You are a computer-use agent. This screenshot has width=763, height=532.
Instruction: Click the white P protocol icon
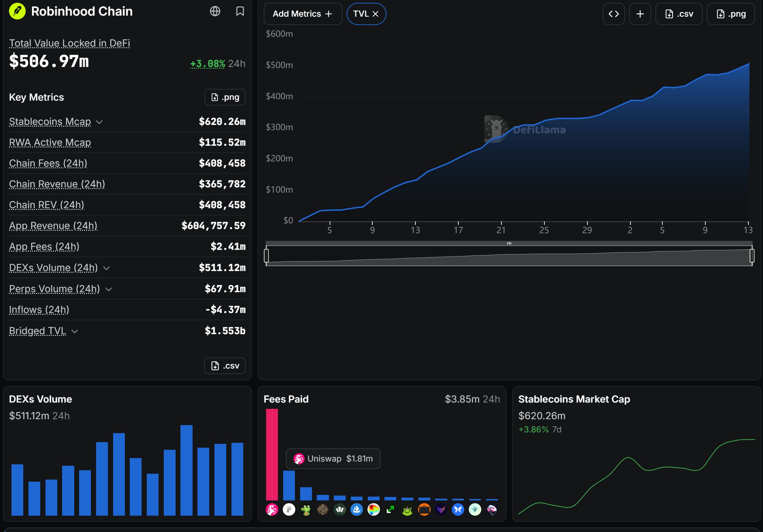(289, 509)
